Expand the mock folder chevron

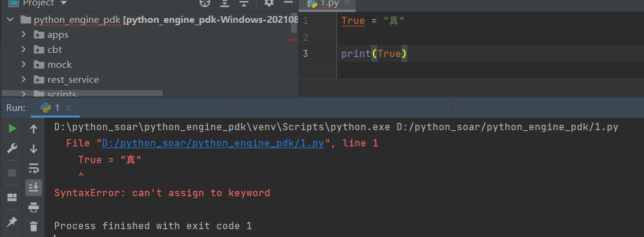click(x=24, y=64)
